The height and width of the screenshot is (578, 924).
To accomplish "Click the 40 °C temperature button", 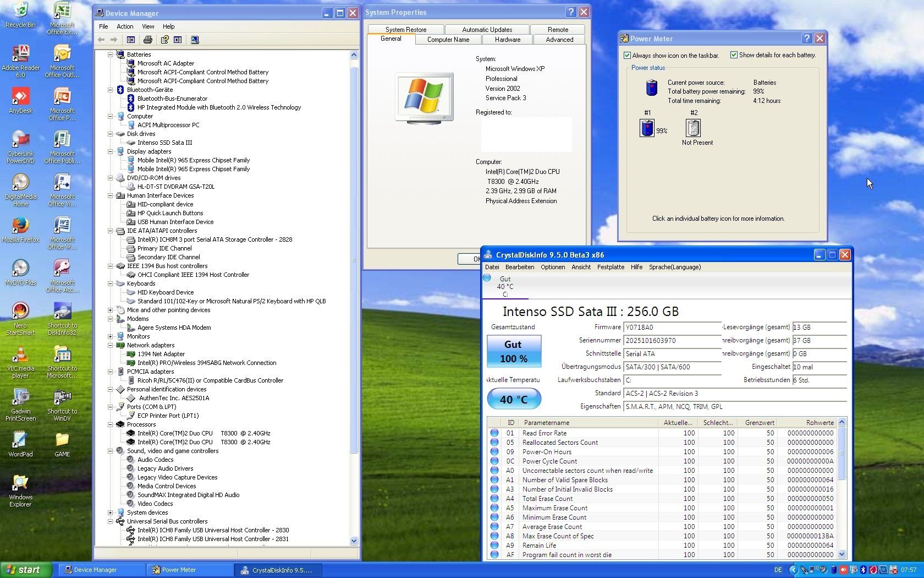I will pyautogui.click(x=514, y=399).
